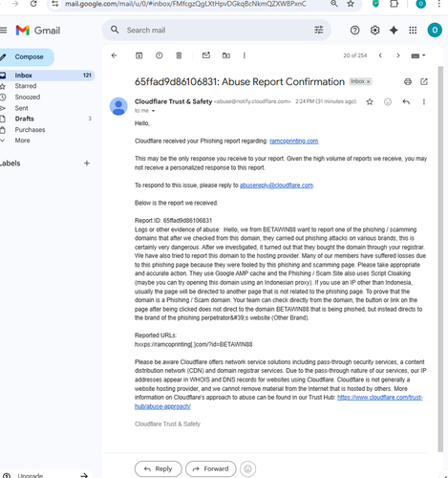Click the email subject 'Abuse Report Confirmation'
This screenshot has height=478, width=448.
tap(283, 82)
